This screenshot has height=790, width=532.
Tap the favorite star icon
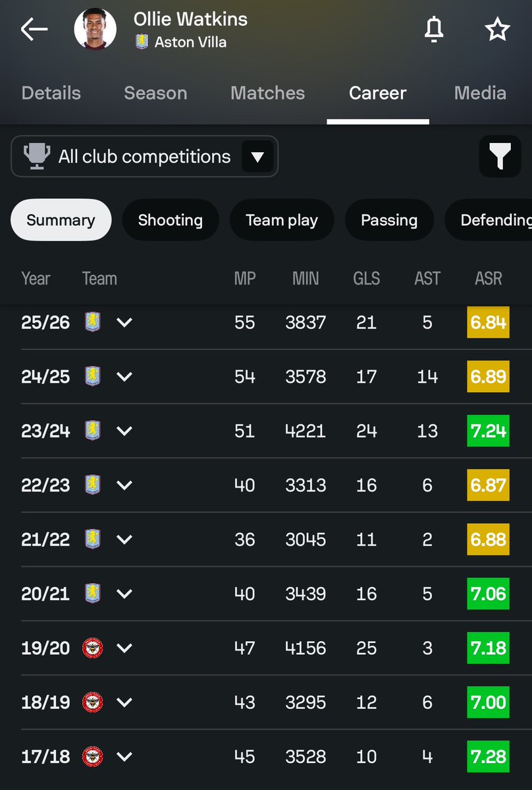coord(497,29)
